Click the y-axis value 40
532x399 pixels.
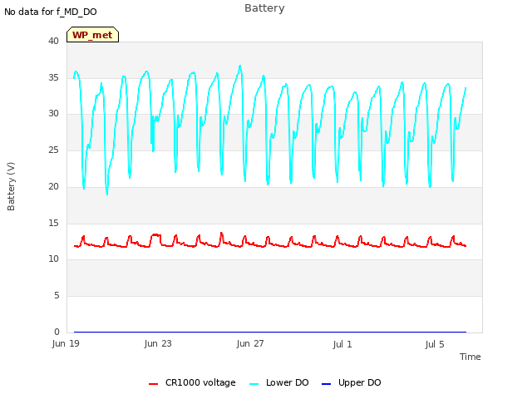(53, 41)
